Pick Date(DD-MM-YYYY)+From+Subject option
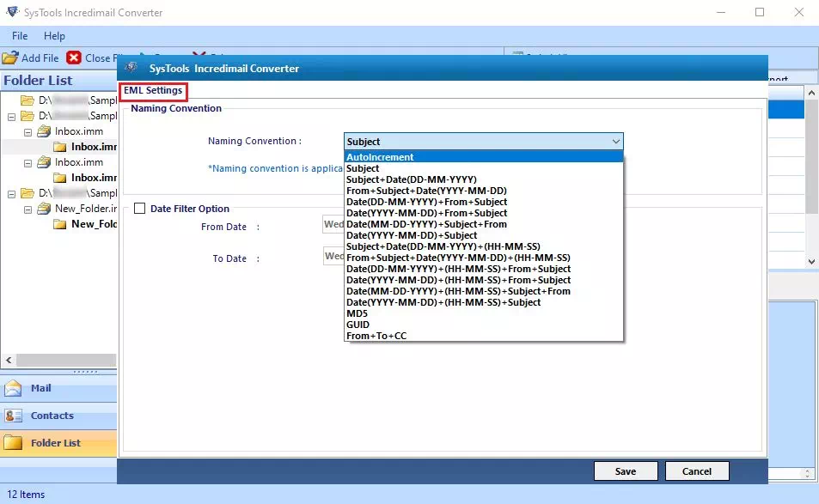Image resolution: width=819 pixels, height=504 pixels. [x=483, y=202]
